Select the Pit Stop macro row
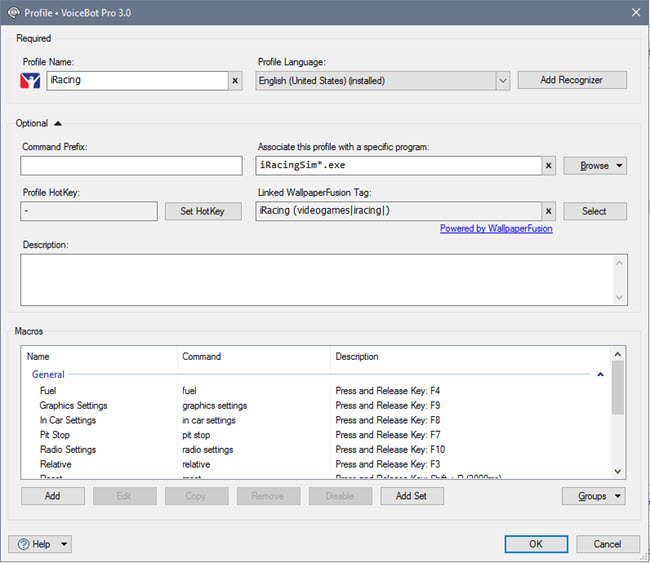The height and width of the screenshot is (563, 650). [x=315, y=435]
